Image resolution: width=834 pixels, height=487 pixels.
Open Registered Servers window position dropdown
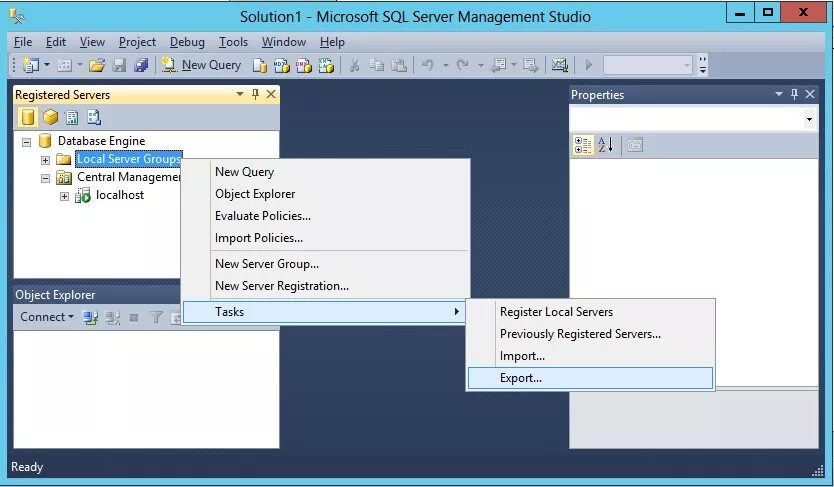pyautogui.click(x=240, y=94)
